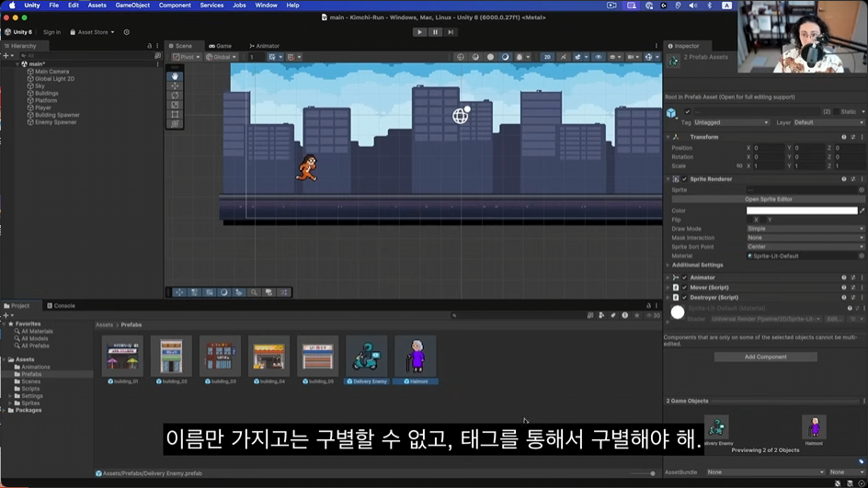Collapse the main scene in Hierarchy

tap(17, 64)
